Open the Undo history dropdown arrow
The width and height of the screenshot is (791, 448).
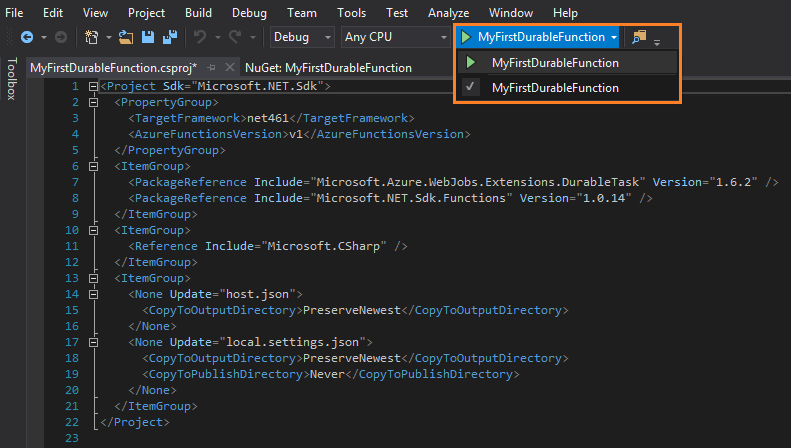218,37
